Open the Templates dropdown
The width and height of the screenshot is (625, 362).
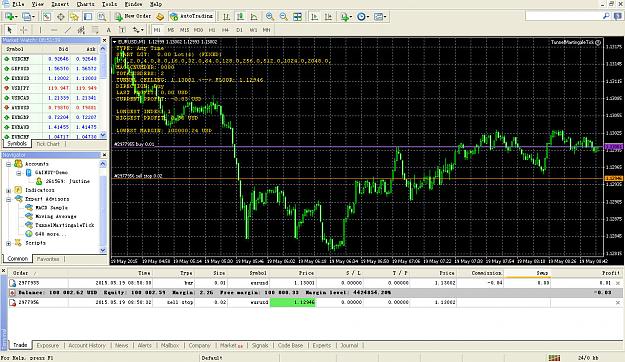point(380,16)
